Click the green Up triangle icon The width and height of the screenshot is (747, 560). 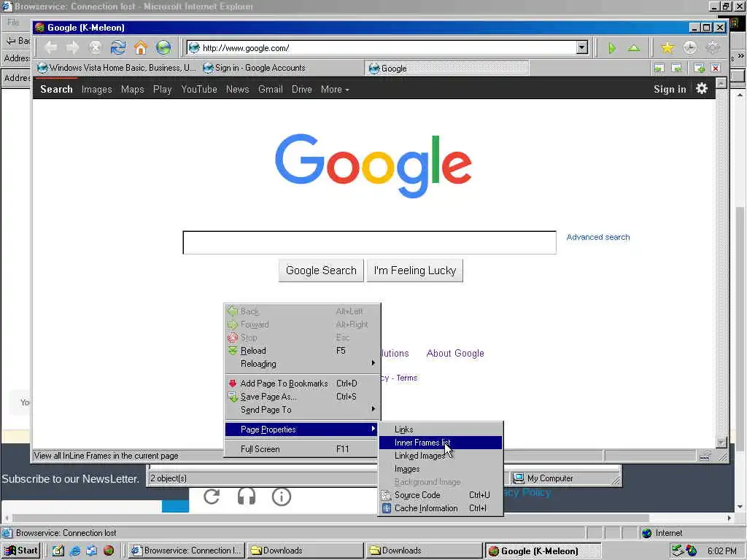pyautogui.click(x=634, y=48)
